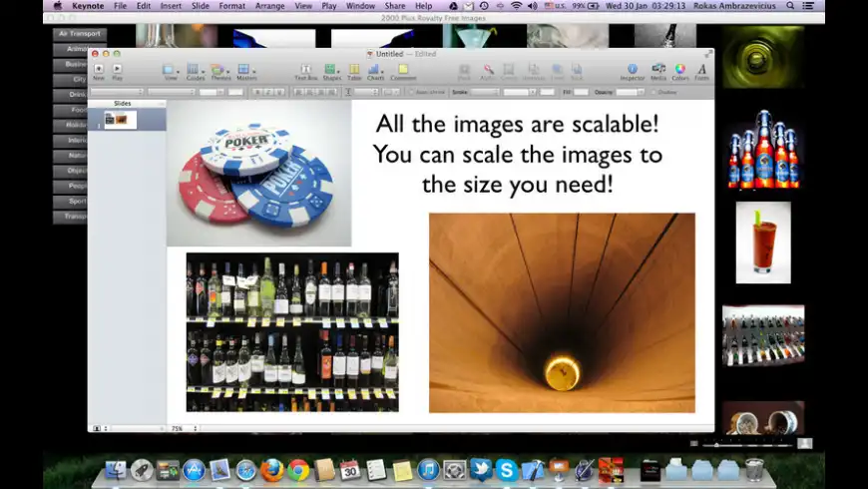868x489 pixels.
Task: Click the Back toolbar icon
Action: 577,72
